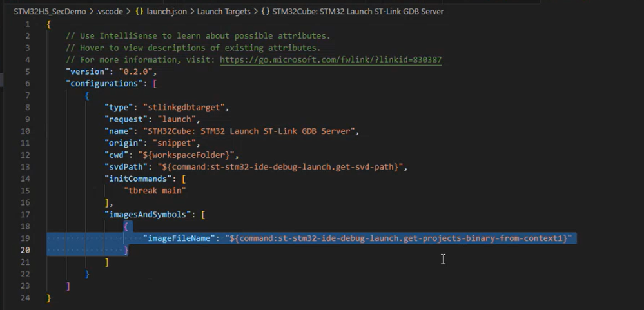Click line number 6 in gutter
Viewport: 644px width, 310px height.
pos(28,83)
